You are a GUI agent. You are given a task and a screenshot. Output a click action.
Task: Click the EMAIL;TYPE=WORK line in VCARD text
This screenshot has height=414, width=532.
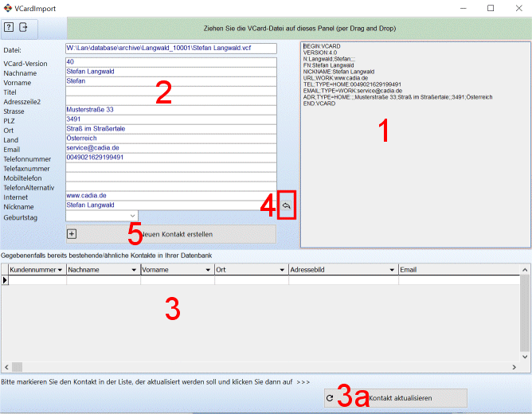[x=353, y=91]
